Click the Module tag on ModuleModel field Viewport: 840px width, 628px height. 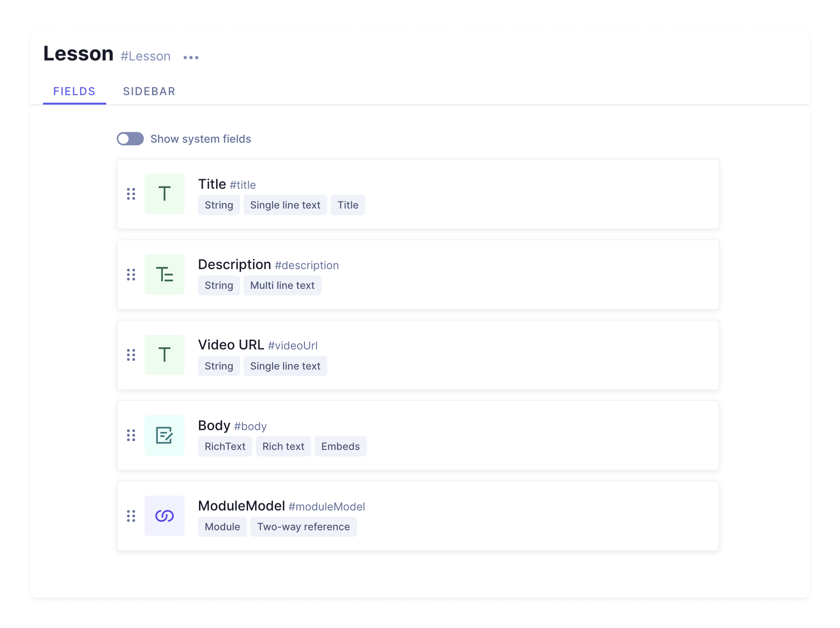point(222,527)
